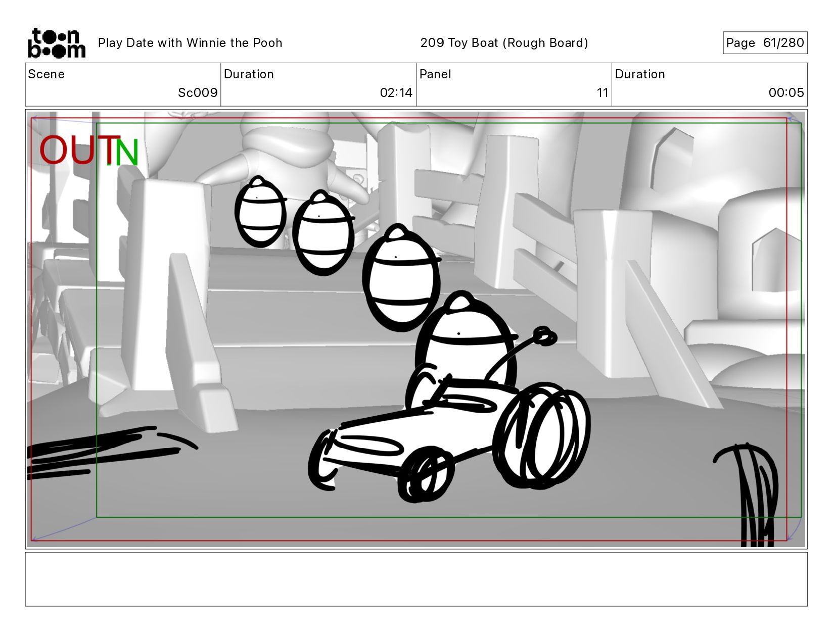Click the storyboard panel drawing

click(x=416, y=329)
